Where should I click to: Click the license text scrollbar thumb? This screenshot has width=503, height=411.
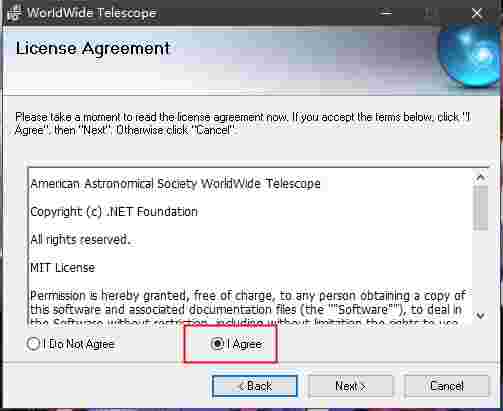click(480, 208)
